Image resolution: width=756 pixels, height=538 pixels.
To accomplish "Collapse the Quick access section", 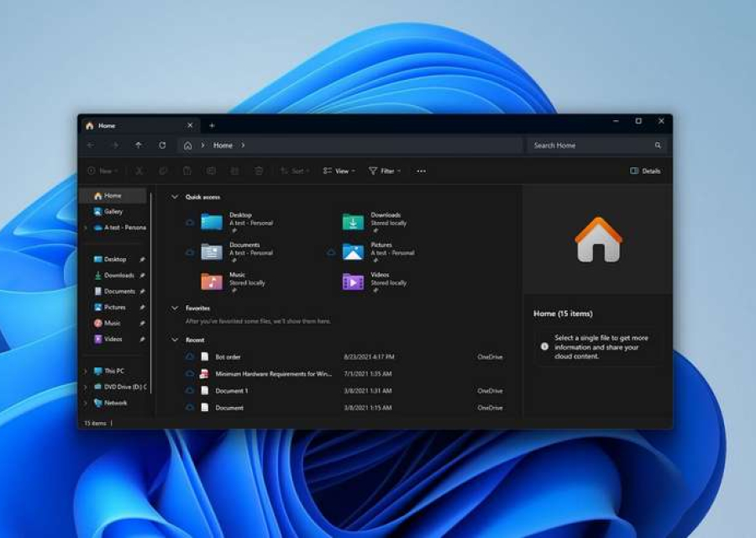I will pos(175,196).
